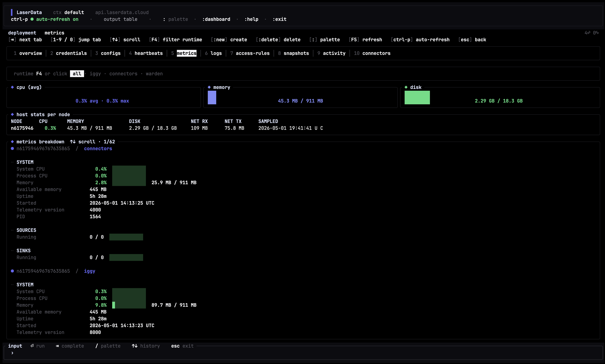Collapse the SOURCES section
The width and height of the screenshot is (605, 364).
click(x=12, y=230)
